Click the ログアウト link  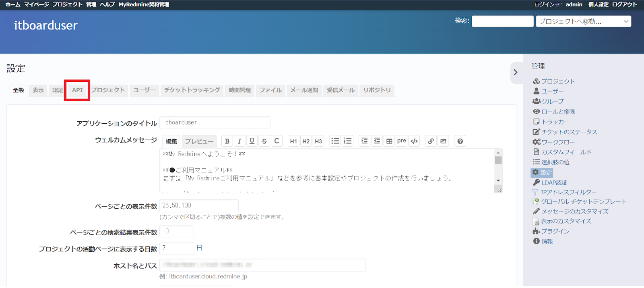click(x=624, y=4)
